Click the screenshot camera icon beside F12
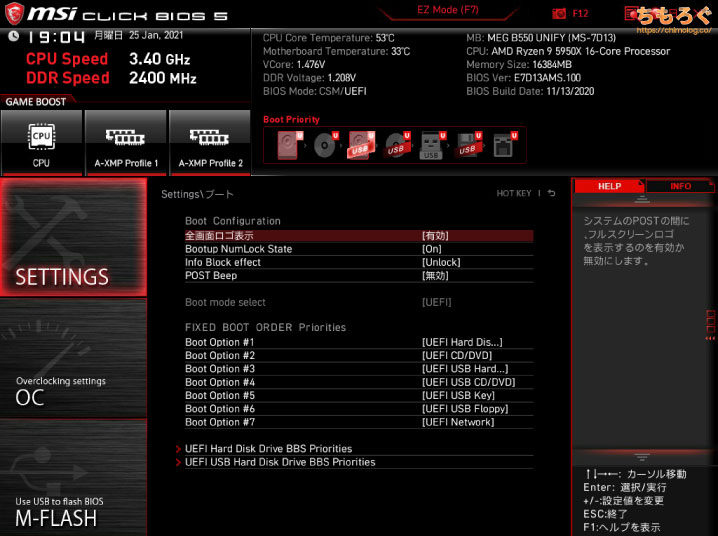 pos(559,14)
